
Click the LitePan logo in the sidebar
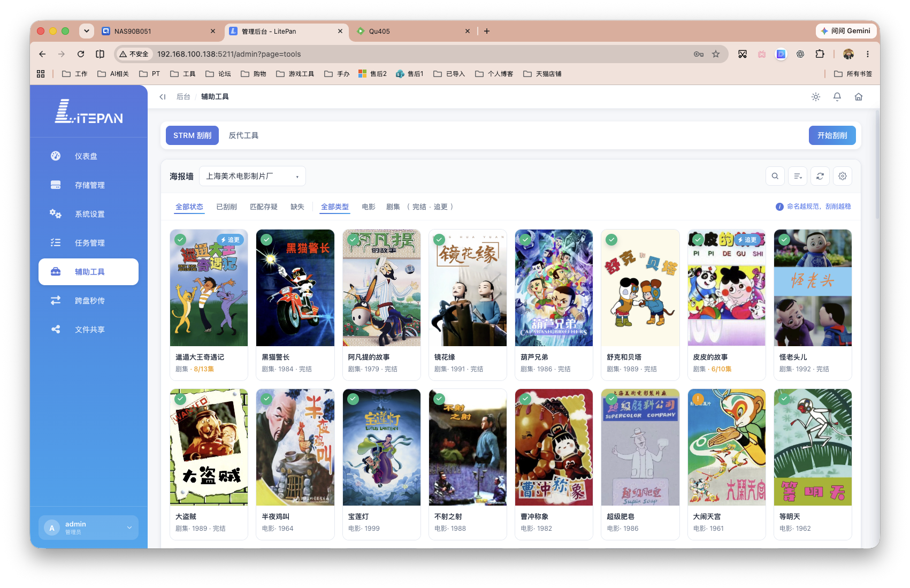[x=89, y=111]
